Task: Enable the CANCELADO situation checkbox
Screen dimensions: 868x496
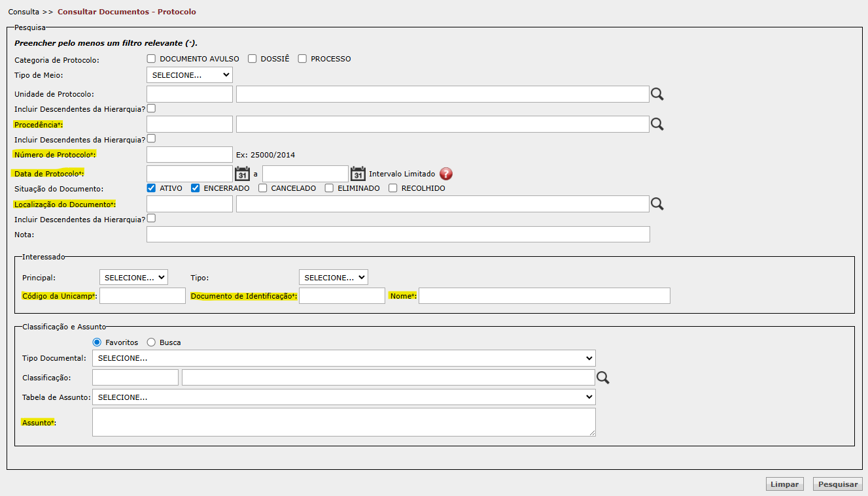Action: coord(262,188)
